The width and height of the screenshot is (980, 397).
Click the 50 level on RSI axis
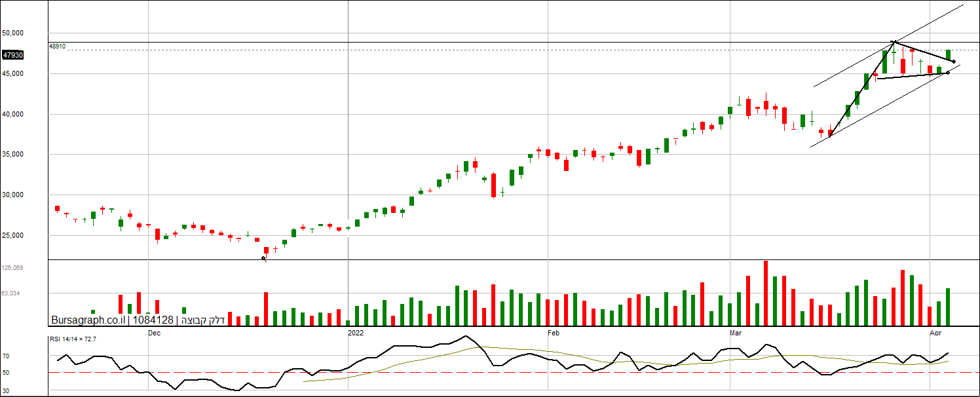[6, 372]
